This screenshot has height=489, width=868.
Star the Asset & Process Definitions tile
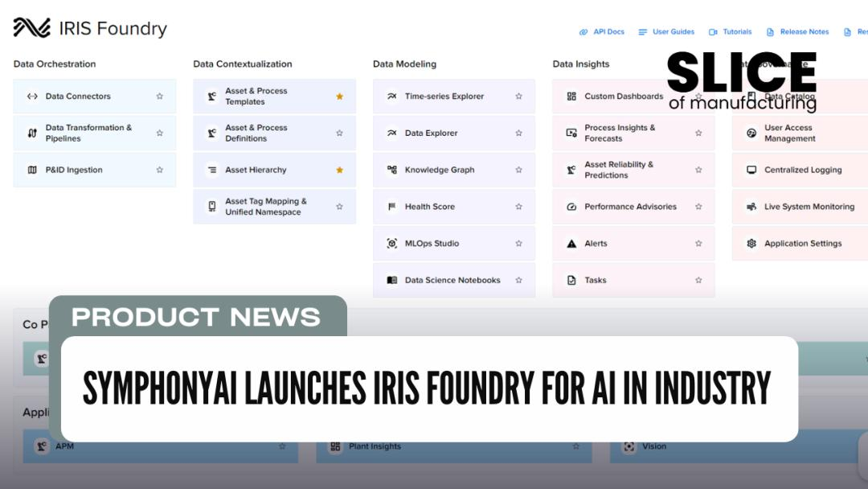tap(339, 133)
